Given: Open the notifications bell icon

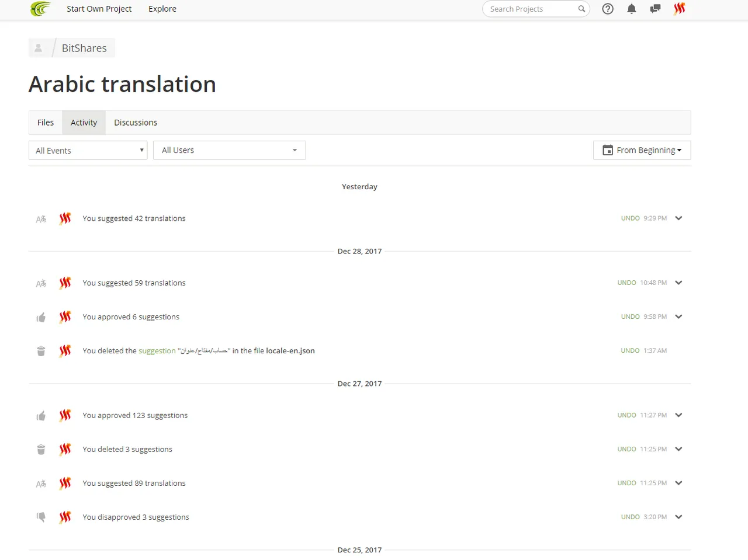Looking at the screenshot, I should 632,9.
